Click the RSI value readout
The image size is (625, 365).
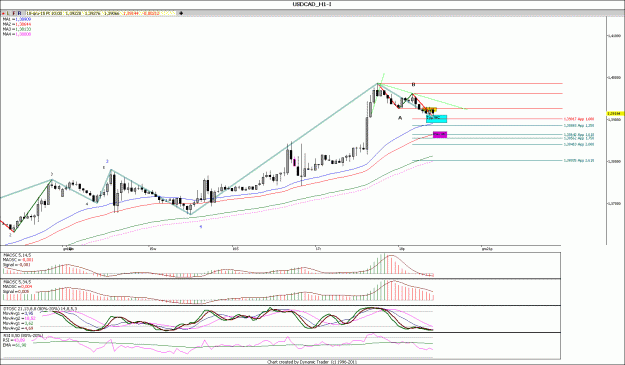[14, 340]
